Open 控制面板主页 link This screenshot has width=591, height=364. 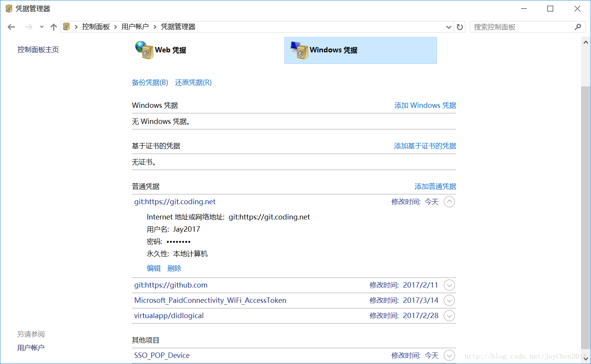(38, 50)
